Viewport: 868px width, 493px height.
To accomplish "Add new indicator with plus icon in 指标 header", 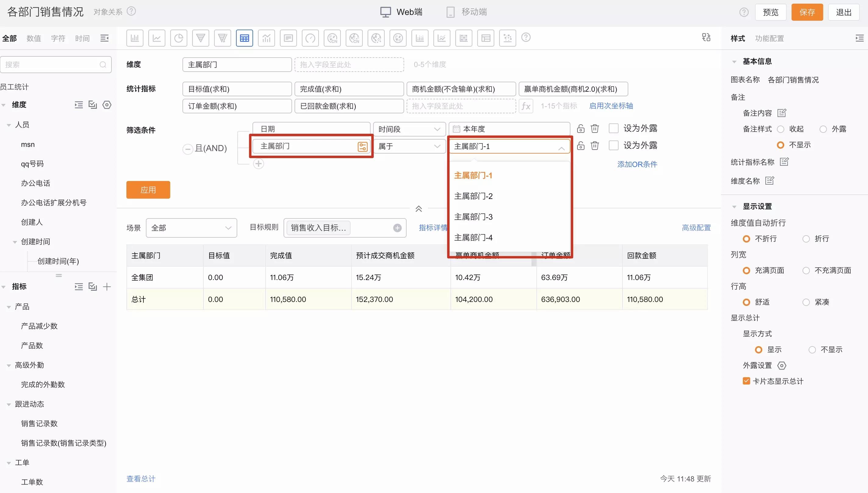I will pos(107,287).
